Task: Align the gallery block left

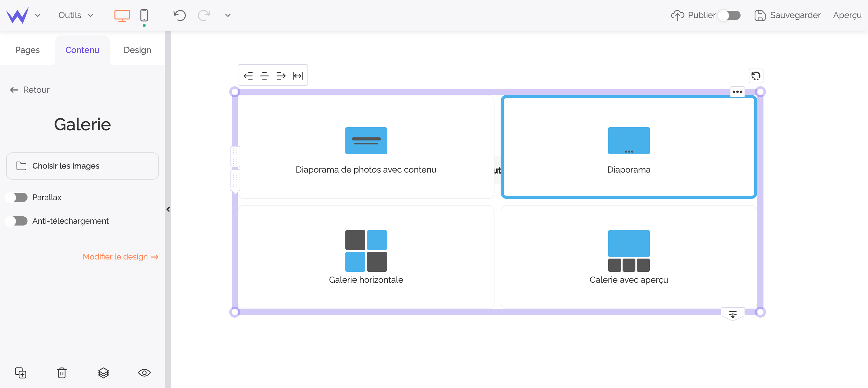Action: coord(248,76)
